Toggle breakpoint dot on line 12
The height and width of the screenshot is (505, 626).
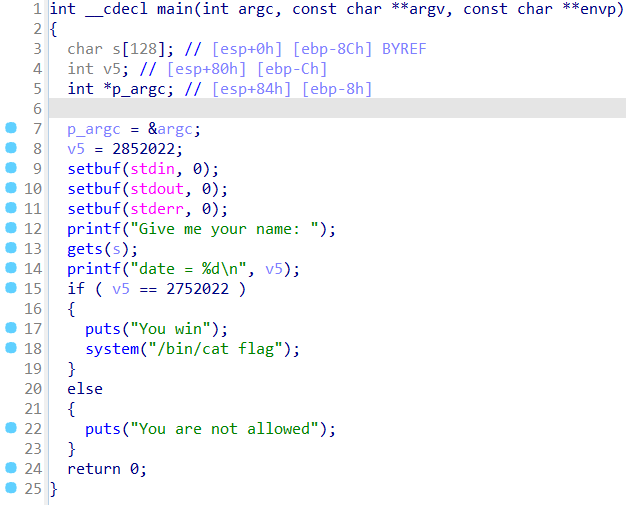pos(11,228)
